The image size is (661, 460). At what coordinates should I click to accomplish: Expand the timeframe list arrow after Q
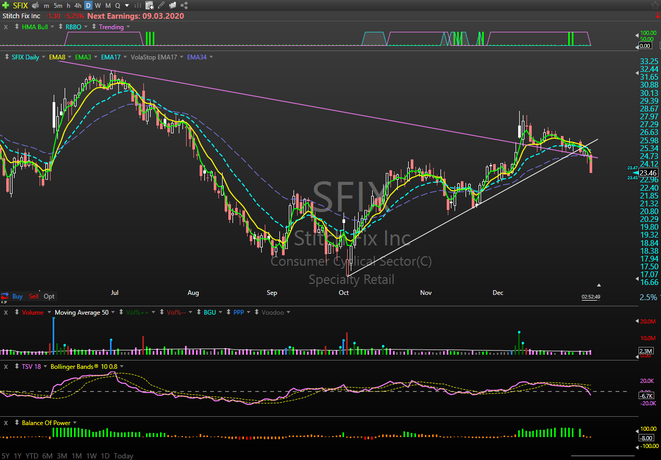[127, 5]
